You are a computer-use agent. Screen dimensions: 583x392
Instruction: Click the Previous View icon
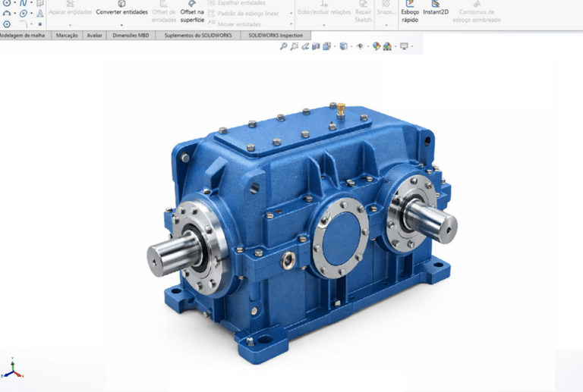tap(305, 46)
